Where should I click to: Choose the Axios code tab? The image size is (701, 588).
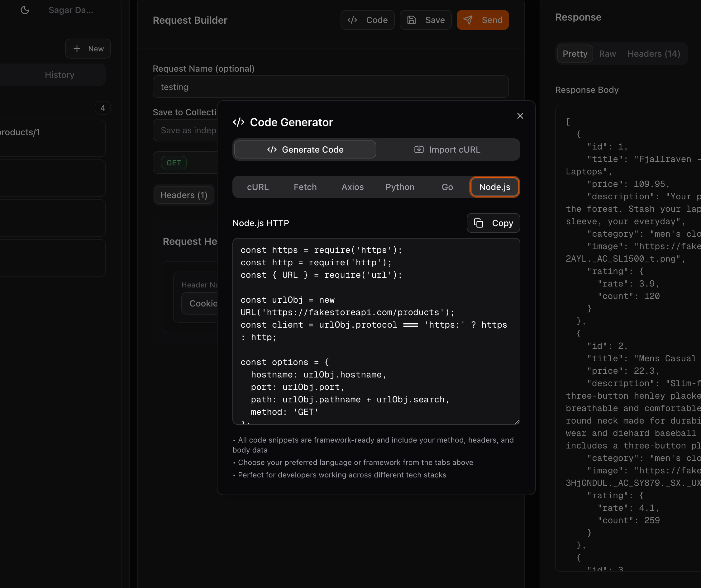[x=352, y=187]
